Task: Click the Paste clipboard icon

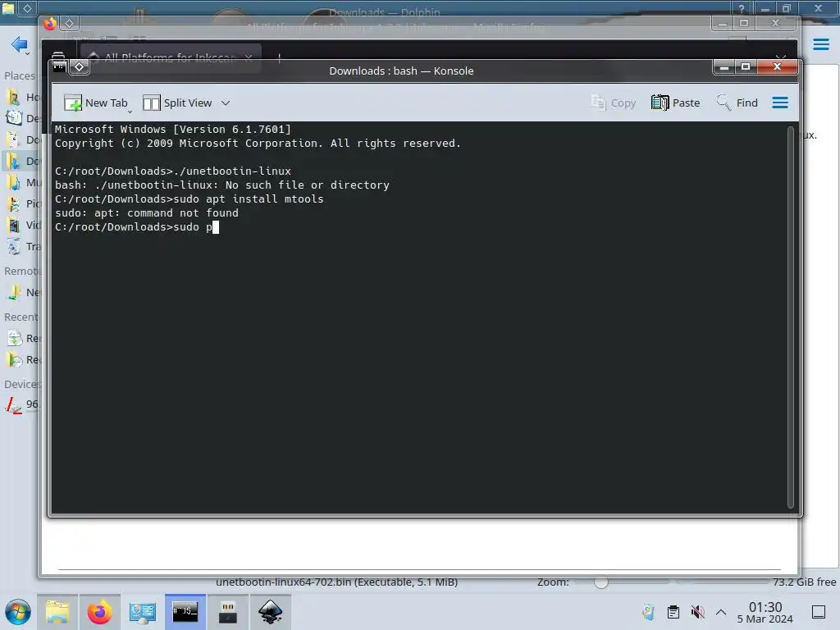Action: (x=660, y=103)
